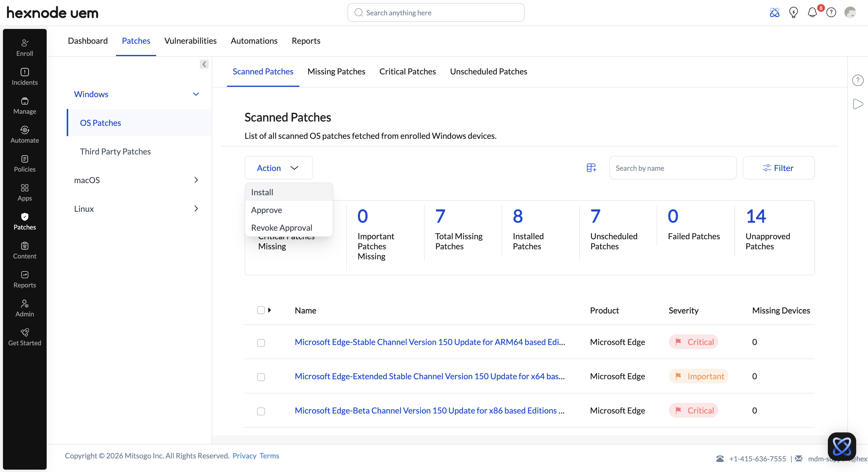Toggle the select-all checkbox in table header
Image resolution: width=868 pixels, height=472 pixels.
click(261, 310)
